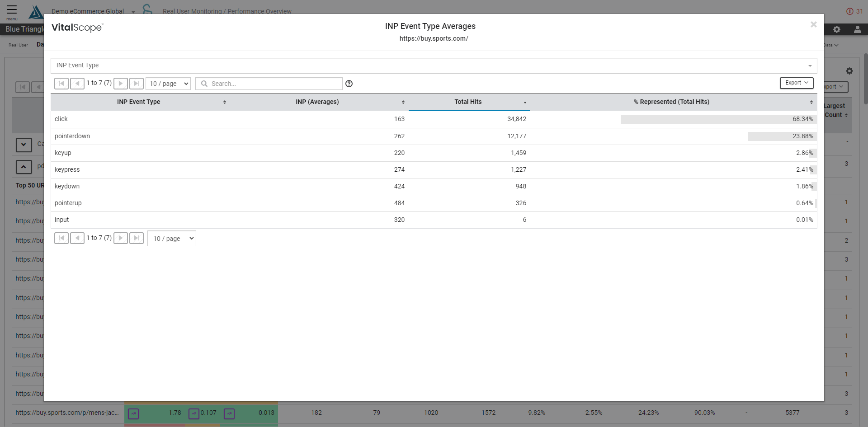Go to last page in bottom pagination
This screenshot has width=868, height=427.
[137, 238]
